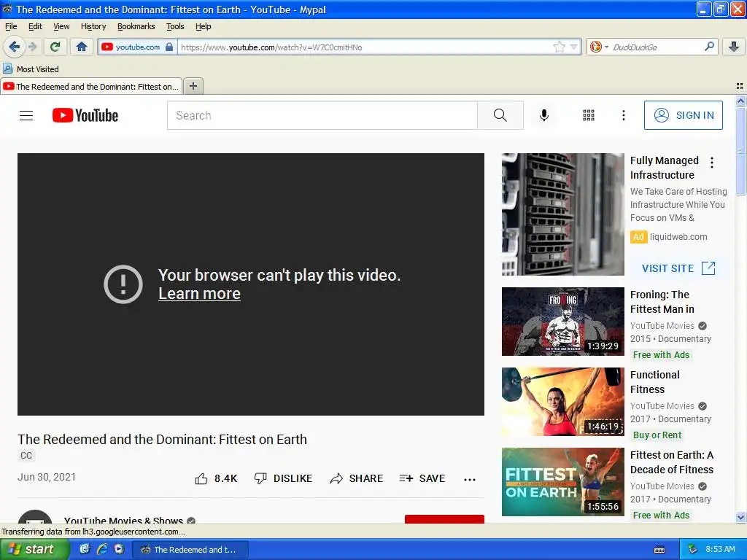This screenshot has height=560, width=747.
Task: Click the SHARE arrow button
Action: (356, 478)
